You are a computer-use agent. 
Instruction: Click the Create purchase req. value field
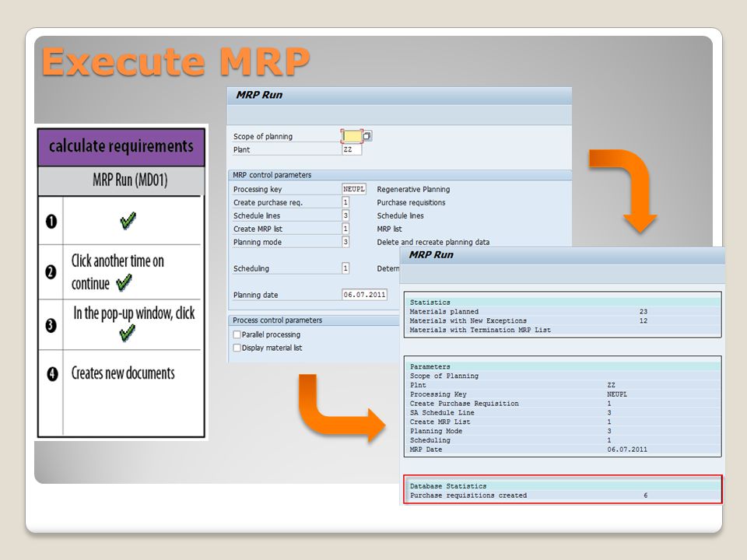[345, 202]
